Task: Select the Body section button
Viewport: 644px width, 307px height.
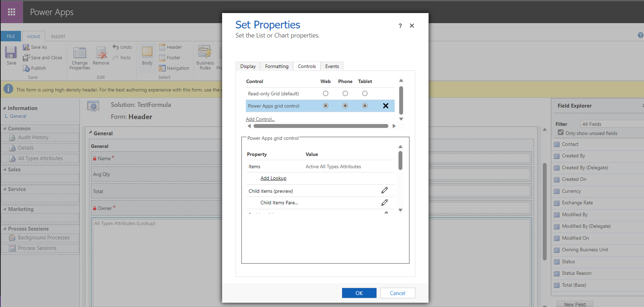Action: point(147,56)
